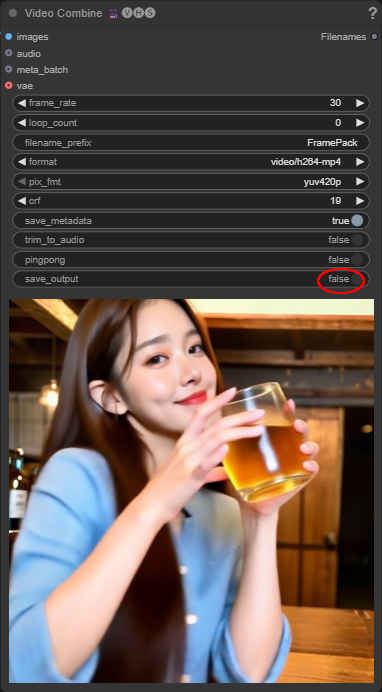The height and width of the screenshot is (692, 382).
Task: Edit the filename_prefix FramePack field
Action: (191, 143)
